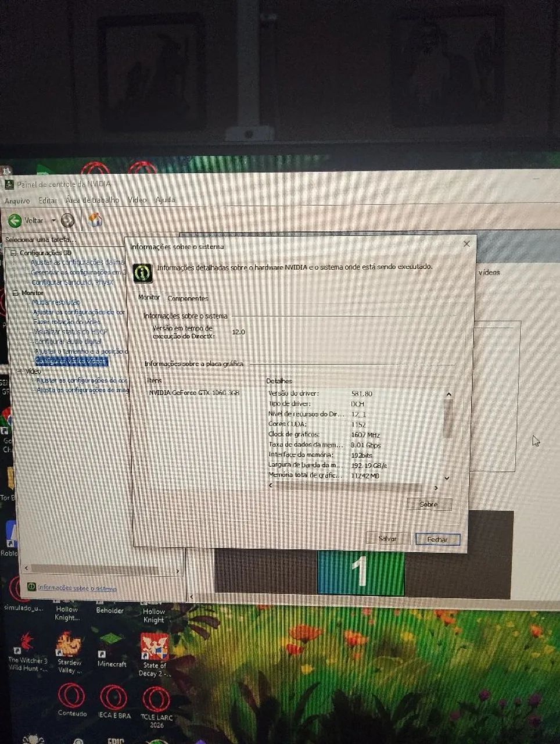
Task: Open the Voltar history dropdown arrow
Action: (x=53, y=221)
